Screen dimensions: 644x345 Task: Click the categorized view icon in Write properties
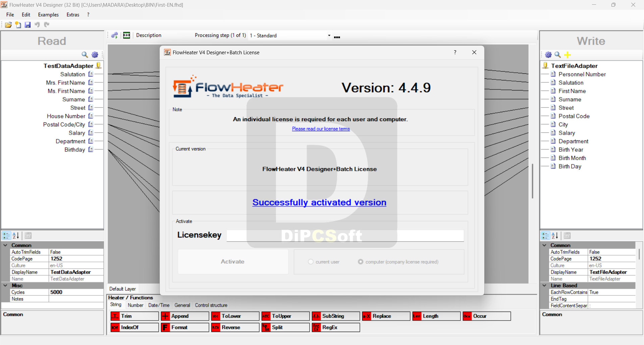545,235
